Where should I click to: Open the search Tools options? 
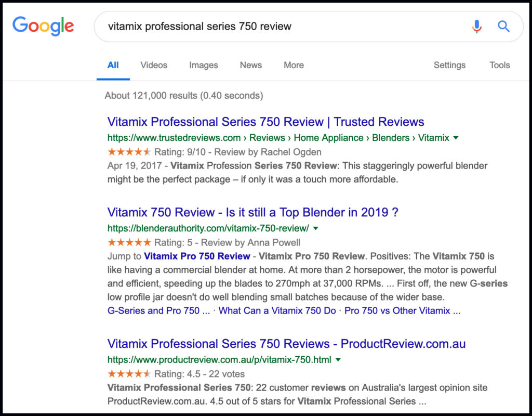(x=499, y=65)
